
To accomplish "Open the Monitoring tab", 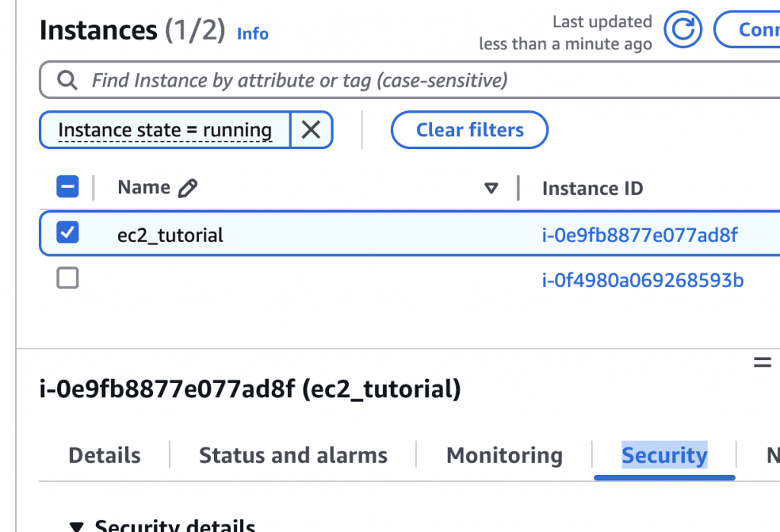I will point(504,454).
